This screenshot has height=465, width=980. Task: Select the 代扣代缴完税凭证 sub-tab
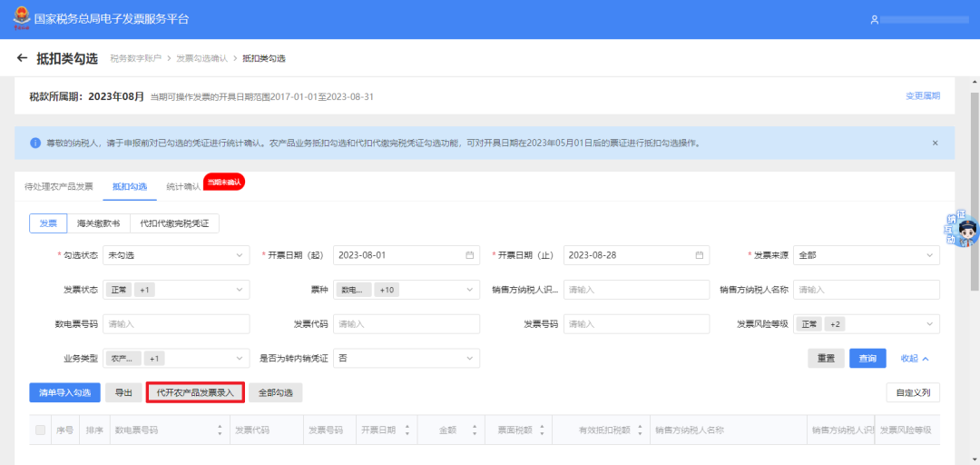coord(174,223)
